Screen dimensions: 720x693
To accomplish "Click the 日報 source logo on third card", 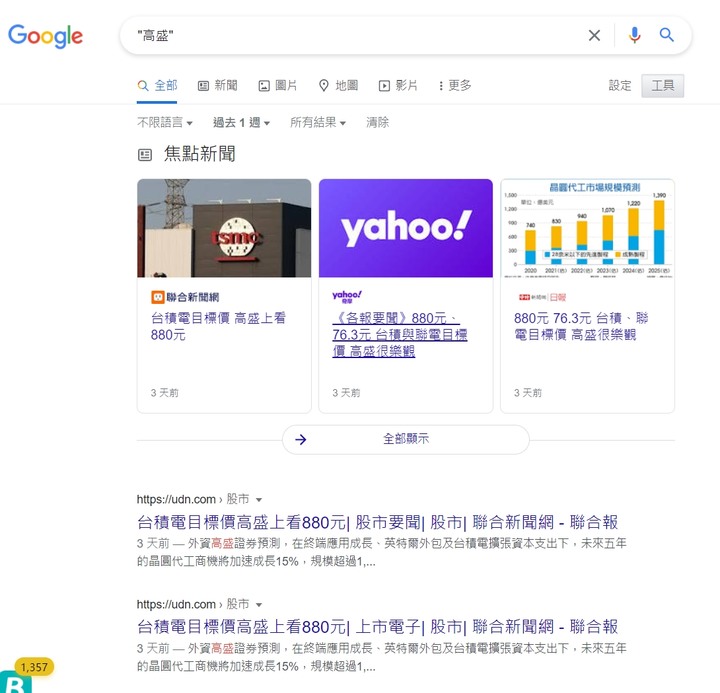I will pyautogui.click(x=542, y=297).
